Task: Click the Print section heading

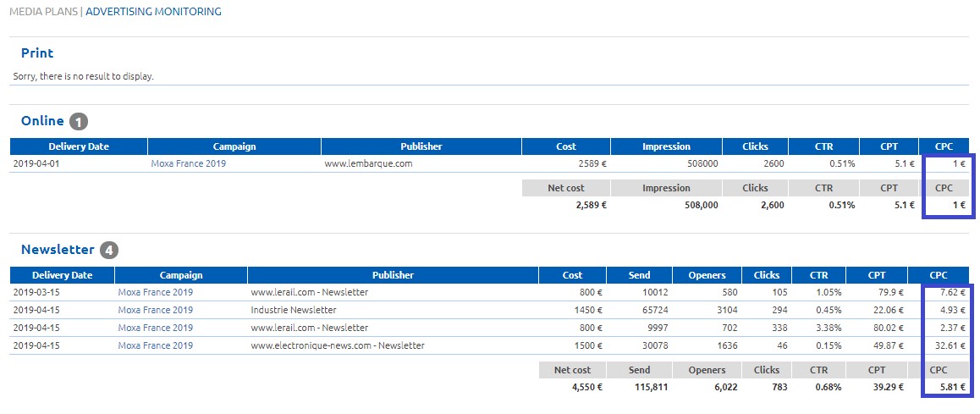Action: (x=37, y=52)
